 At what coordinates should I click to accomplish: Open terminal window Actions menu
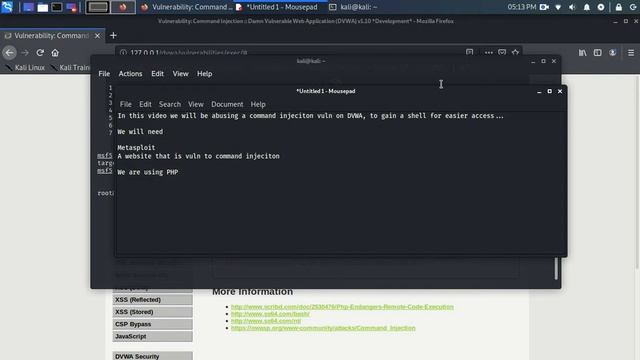click(130, 73)
